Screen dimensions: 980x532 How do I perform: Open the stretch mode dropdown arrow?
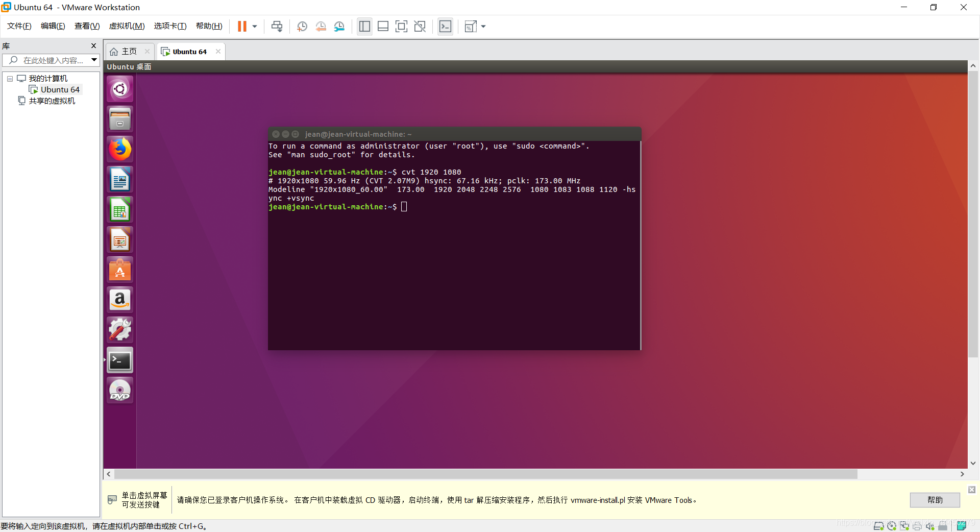pyautogui.click(x=483, y=26)
